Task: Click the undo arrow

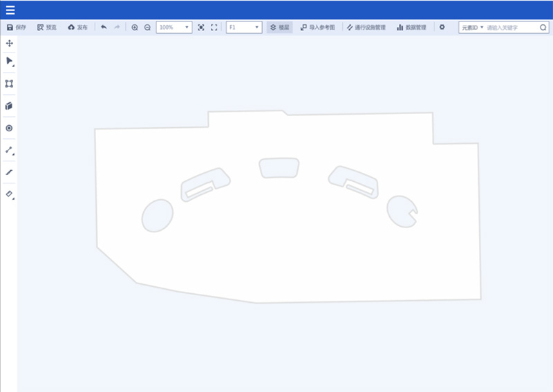Action: click(x=104, y=28)
